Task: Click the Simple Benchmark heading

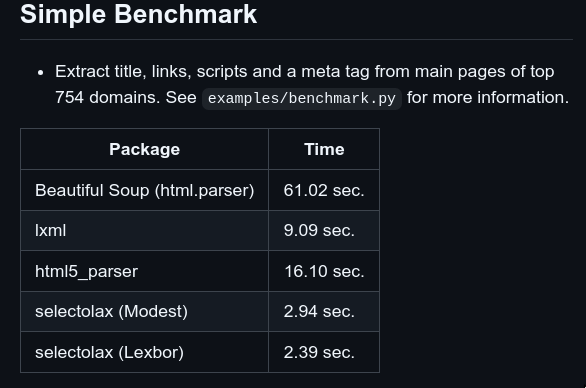Action: (138, 15)
